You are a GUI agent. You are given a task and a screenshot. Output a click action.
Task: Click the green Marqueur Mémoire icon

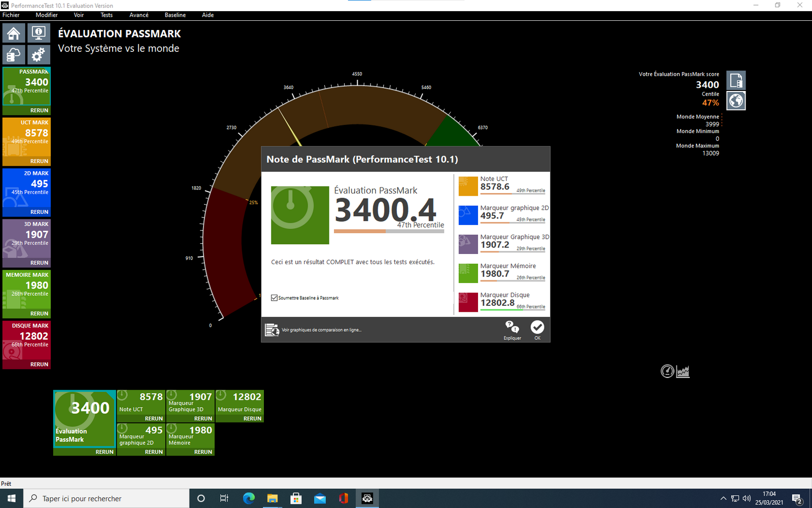pos(468,273)
